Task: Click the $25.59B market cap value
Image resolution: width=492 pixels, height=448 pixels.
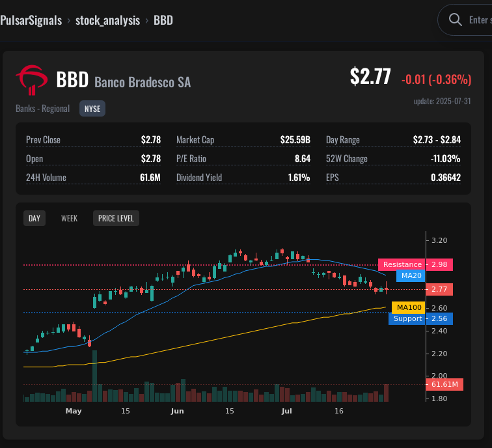Action: 295,140
